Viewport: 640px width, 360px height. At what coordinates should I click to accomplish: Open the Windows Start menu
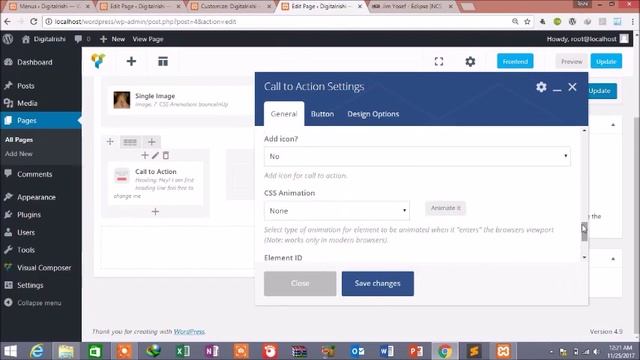10,351
